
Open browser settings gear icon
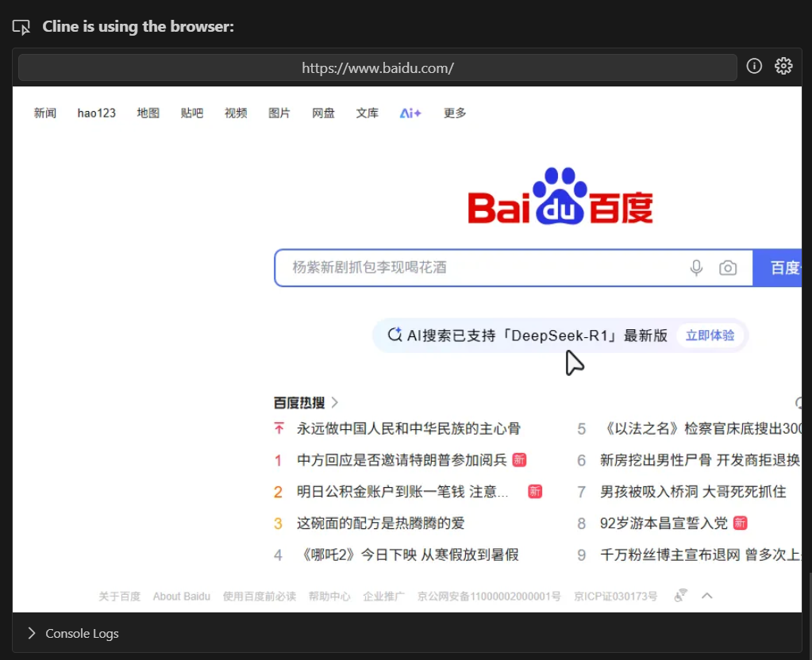pos(783,66)
